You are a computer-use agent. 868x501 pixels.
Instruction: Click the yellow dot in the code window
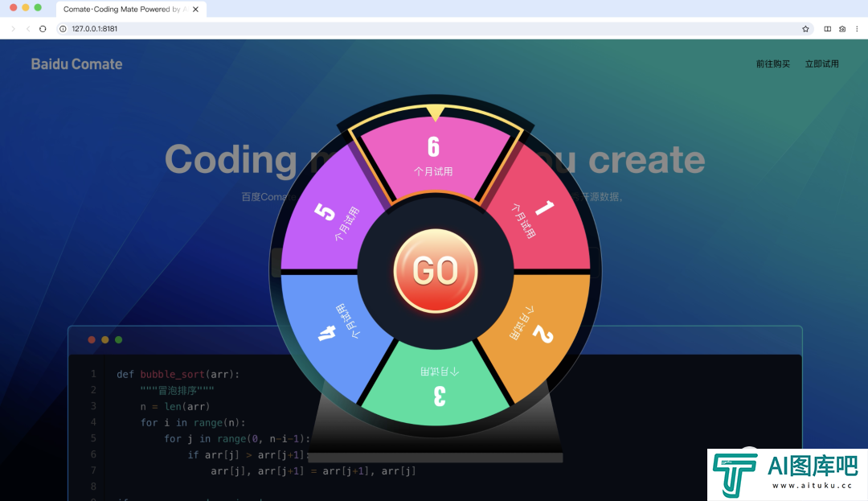pos(105,339)
